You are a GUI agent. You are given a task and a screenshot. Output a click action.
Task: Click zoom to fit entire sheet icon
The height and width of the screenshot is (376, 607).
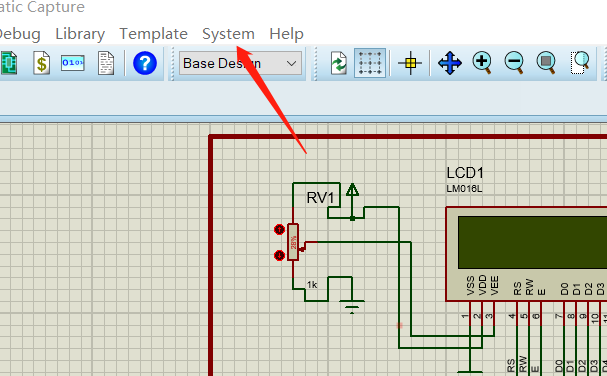pyautogui.click(x=547, y=63)
